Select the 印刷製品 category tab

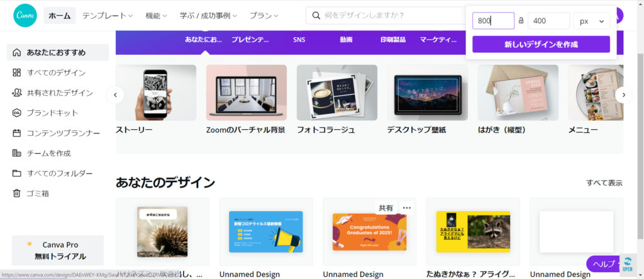(393, 40)
